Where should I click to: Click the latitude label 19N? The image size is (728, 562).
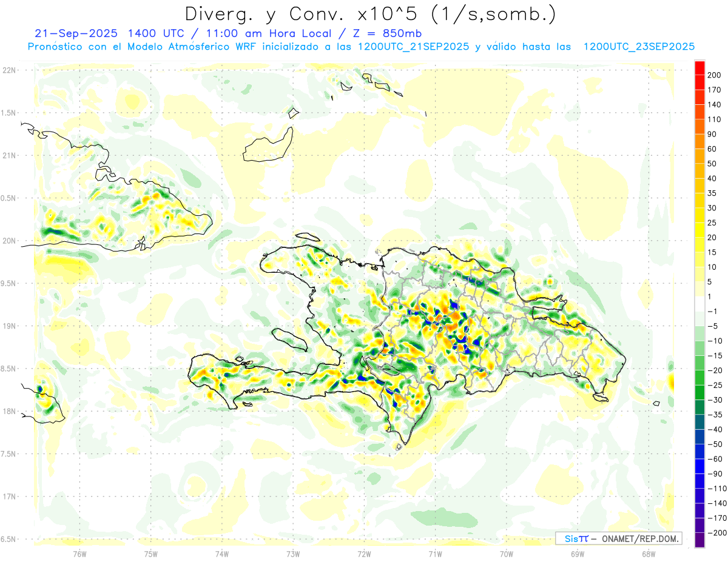point(9,326)
